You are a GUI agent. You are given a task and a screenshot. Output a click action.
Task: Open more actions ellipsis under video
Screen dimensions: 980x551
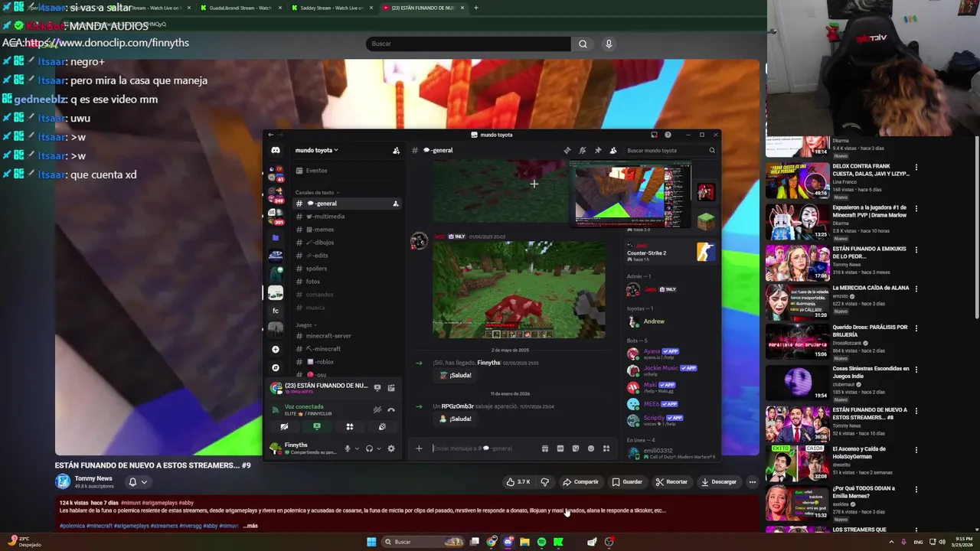[x=753, y=482]
